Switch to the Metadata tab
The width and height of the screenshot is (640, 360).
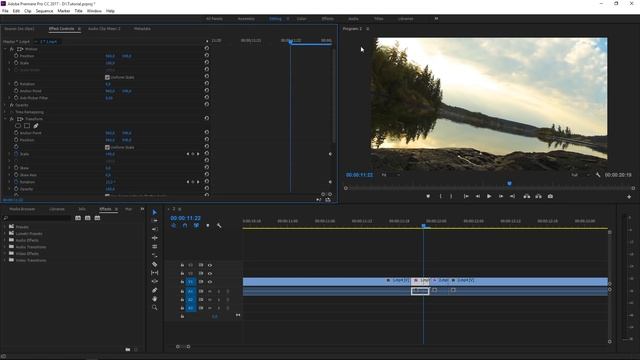[x=142, y=29]
